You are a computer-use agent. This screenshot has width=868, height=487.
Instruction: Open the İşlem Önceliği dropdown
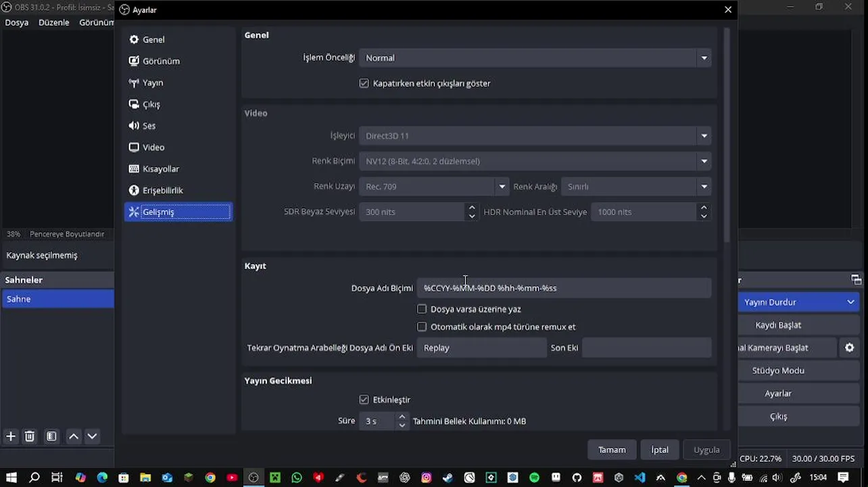(535, 58)
